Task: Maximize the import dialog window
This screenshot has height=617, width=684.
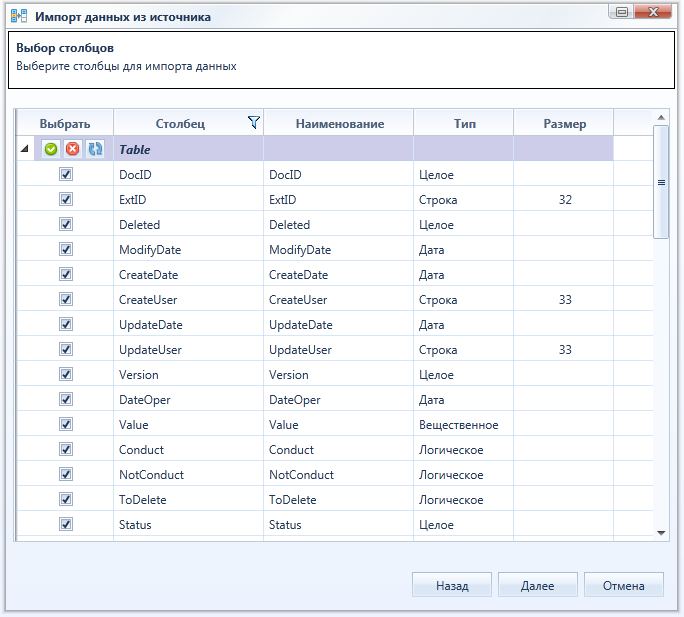Action: point(622,12)
